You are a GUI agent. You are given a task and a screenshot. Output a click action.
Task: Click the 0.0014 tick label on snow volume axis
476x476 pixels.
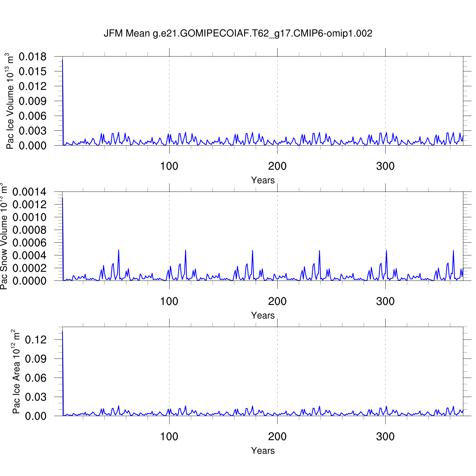coord(29,192)
